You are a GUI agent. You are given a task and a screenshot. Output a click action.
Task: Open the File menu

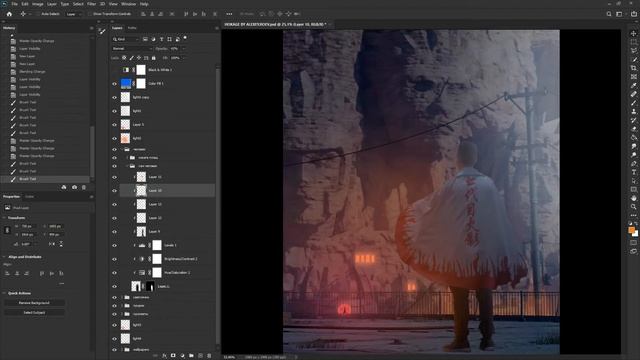(x=15, y=4)
